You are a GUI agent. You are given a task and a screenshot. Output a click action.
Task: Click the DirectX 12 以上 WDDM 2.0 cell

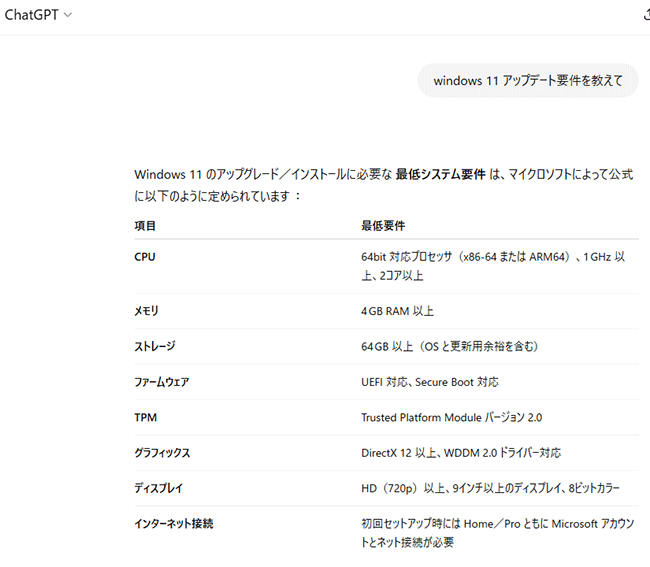coord(461,453)
